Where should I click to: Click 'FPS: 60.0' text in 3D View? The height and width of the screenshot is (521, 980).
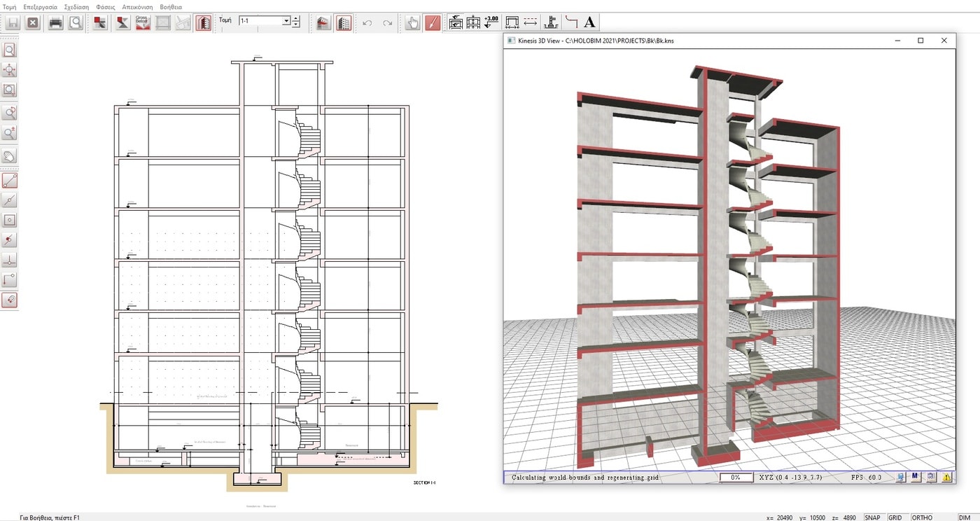tap(867, 478)
